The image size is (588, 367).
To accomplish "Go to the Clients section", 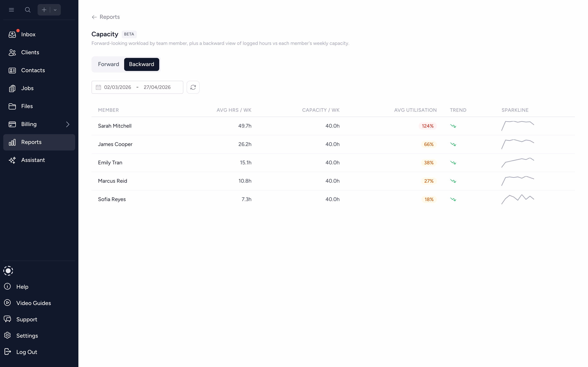I will (30, 52).
